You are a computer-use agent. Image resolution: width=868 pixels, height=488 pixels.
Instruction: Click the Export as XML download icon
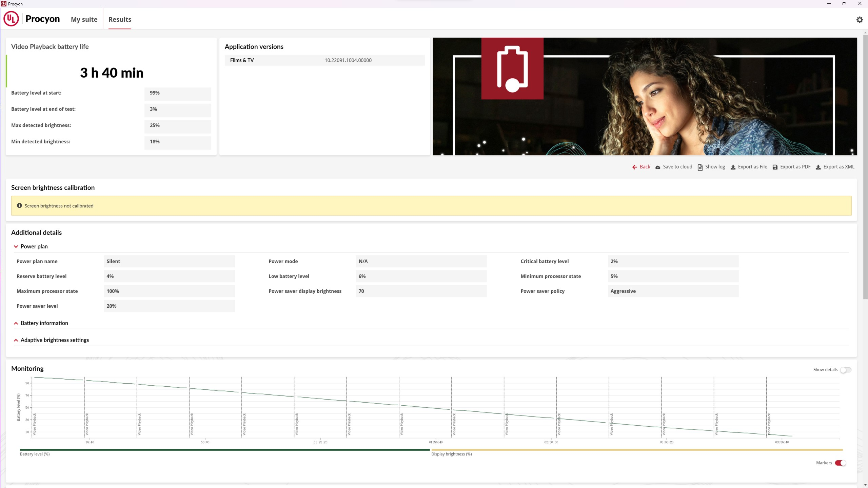(818, 167)
